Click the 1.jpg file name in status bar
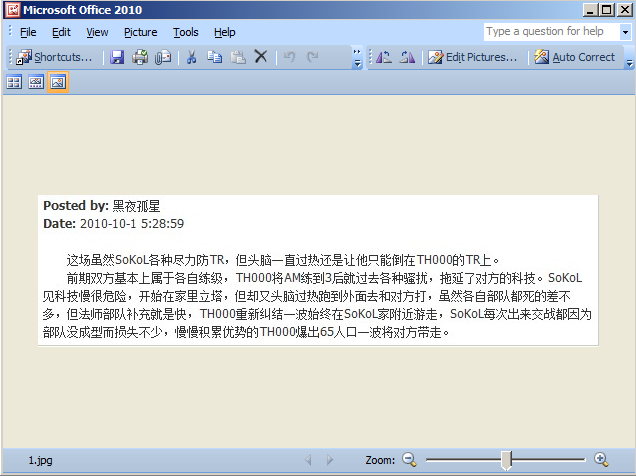Screen dimensions: 636x476 click(x=40, y=460)
